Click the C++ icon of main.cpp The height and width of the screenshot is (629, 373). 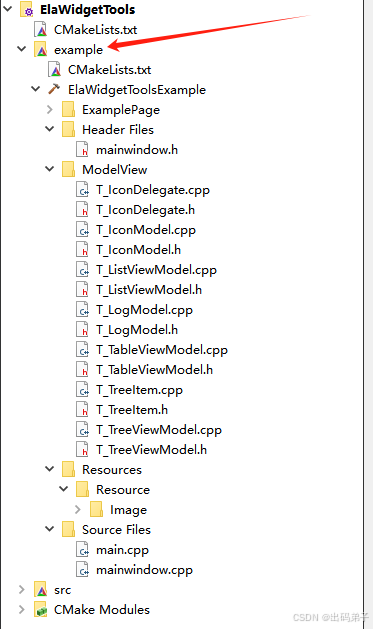[x=82, y=550]
